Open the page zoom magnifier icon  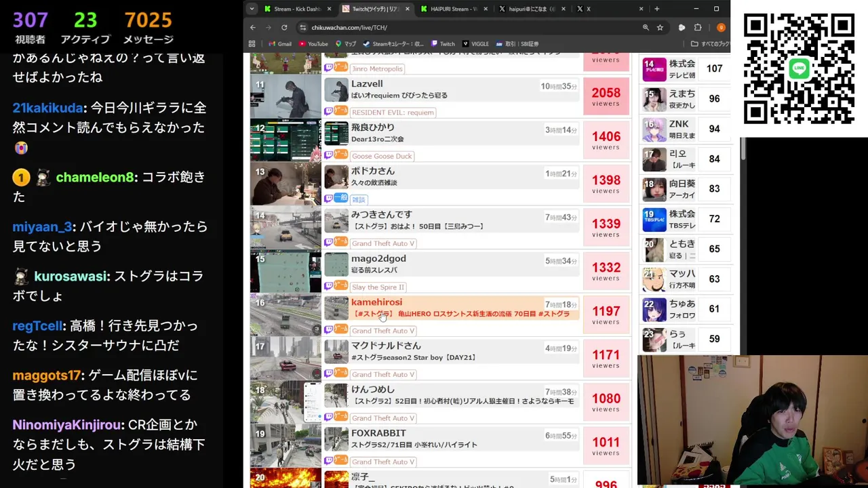pyautogui.click(x=646, y=28)
